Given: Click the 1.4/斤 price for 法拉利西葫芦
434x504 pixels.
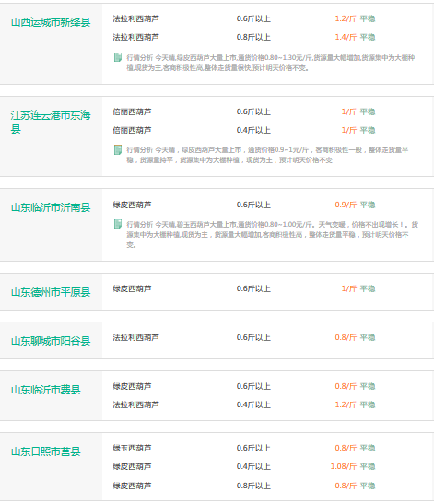Looking at the screenshot, I should coord(346,37).
